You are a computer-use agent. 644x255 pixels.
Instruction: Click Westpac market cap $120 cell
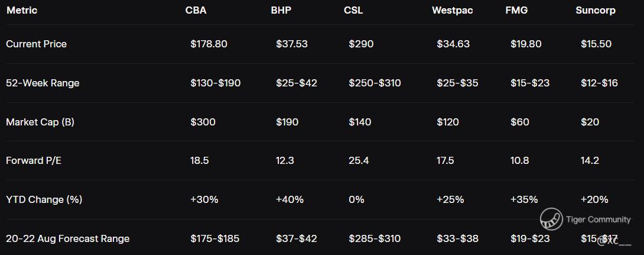coord(448,122)
